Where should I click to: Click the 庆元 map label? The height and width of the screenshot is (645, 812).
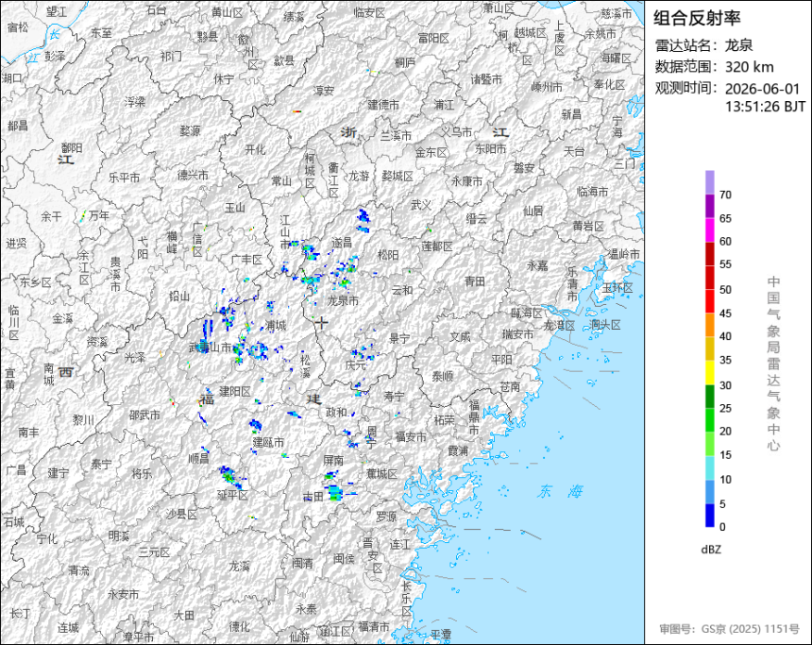coord(355,365)
